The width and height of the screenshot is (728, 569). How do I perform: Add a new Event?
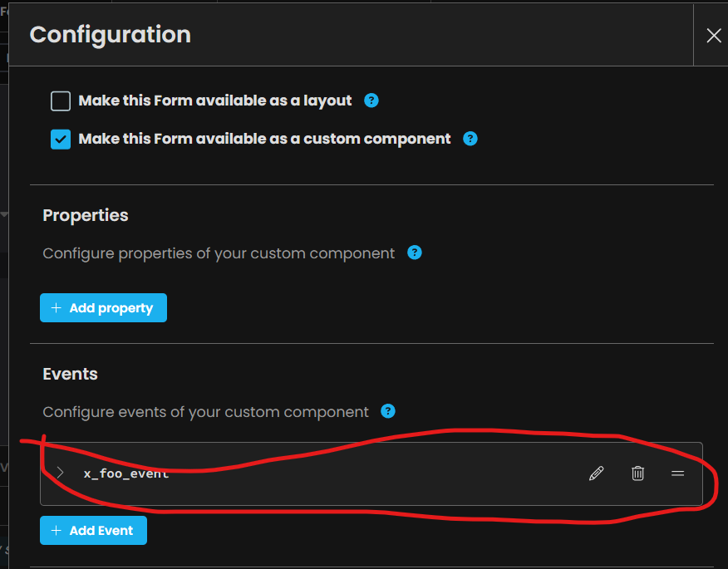93,531
